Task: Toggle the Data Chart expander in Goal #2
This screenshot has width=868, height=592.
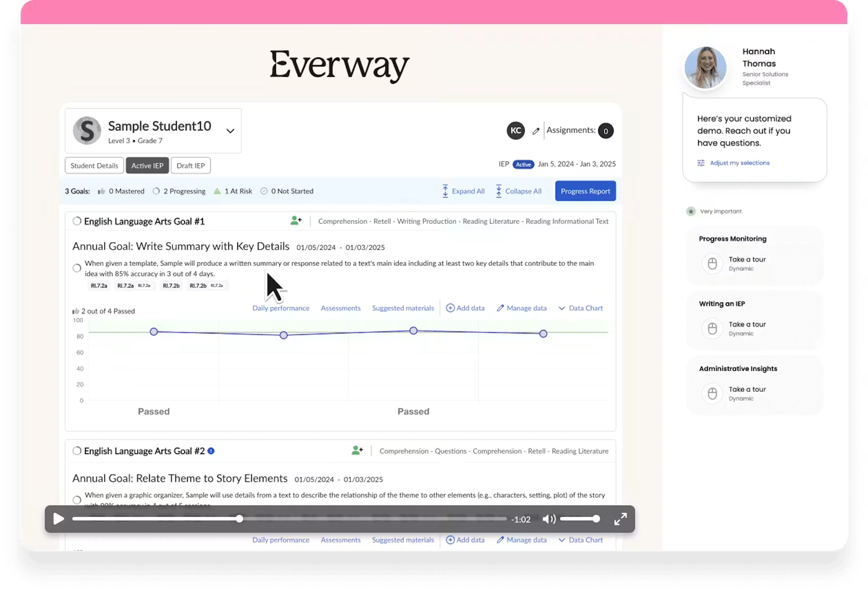Action: [581, 540]
